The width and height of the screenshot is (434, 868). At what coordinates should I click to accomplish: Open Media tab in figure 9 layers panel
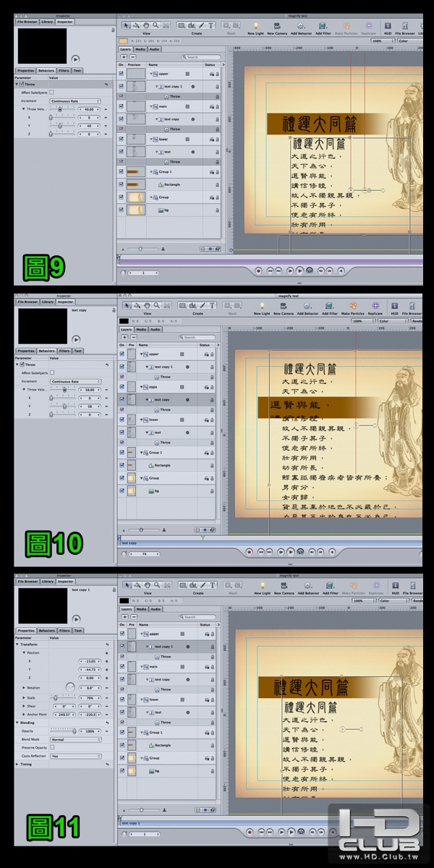click(142, 49)
